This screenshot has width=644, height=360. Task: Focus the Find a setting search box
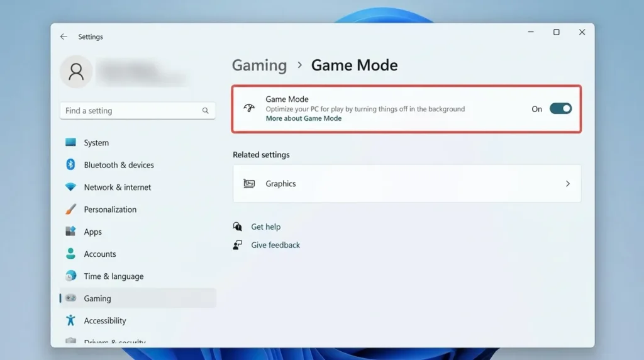point(138,111)
